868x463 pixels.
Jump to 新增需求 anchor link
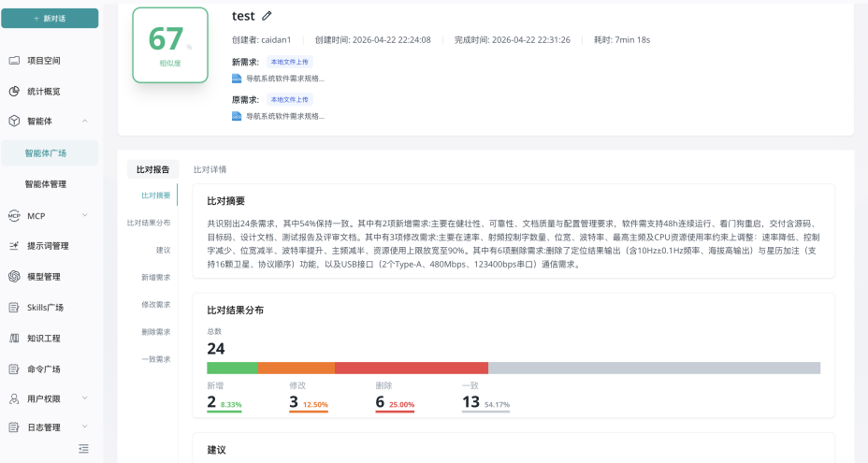[x=155, y=278]
